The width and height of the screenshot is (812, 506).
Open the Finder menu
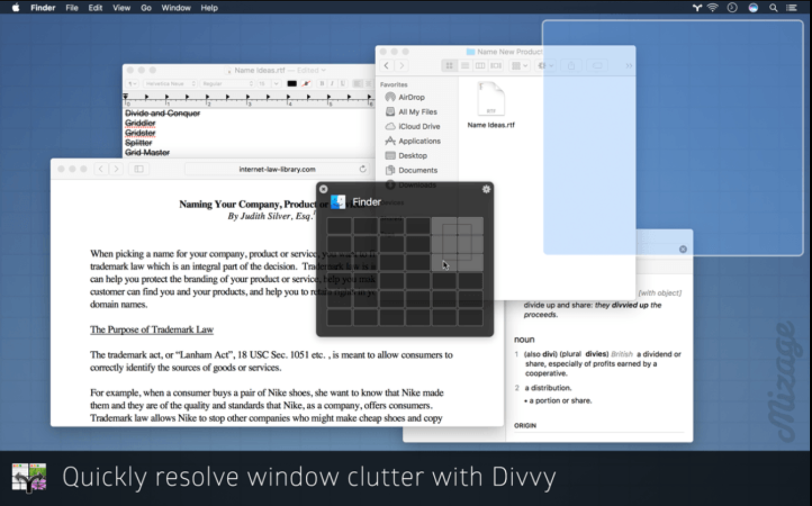click(43, 7)
